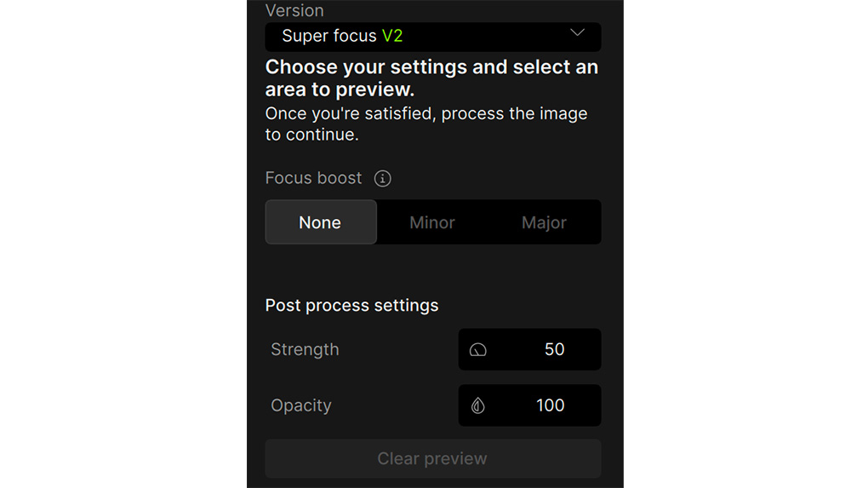Click the Once you're satisfied instruction text
The image size is (868, 488).
425,123
